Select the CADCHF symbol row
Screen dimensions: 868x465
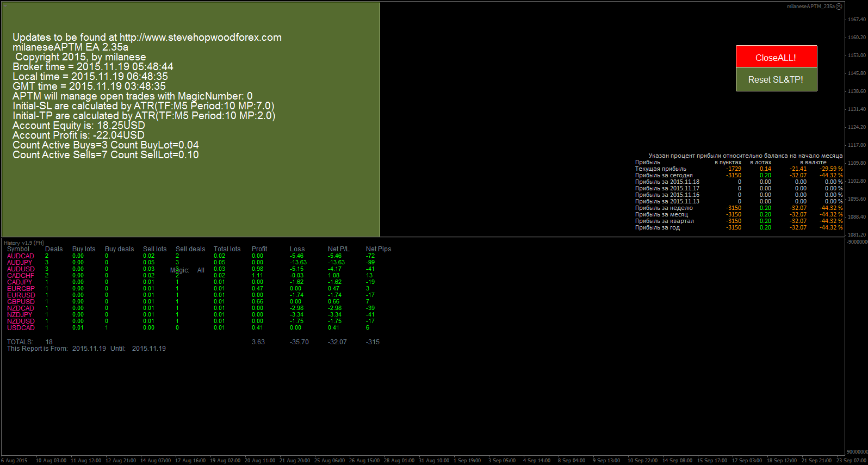coord(191,276)
